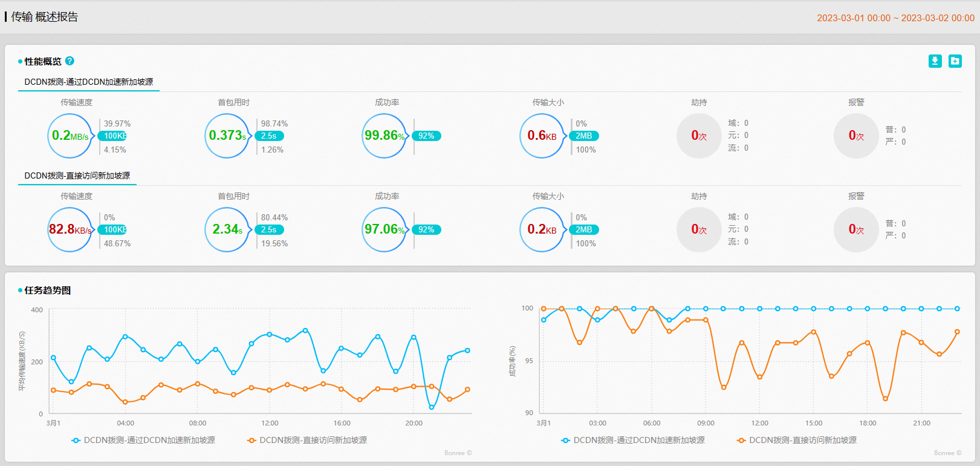Screen dimensions: 980x466
Task: Click the date range 2023-03-01 to 2023-03-02
Action: point(895,18)
